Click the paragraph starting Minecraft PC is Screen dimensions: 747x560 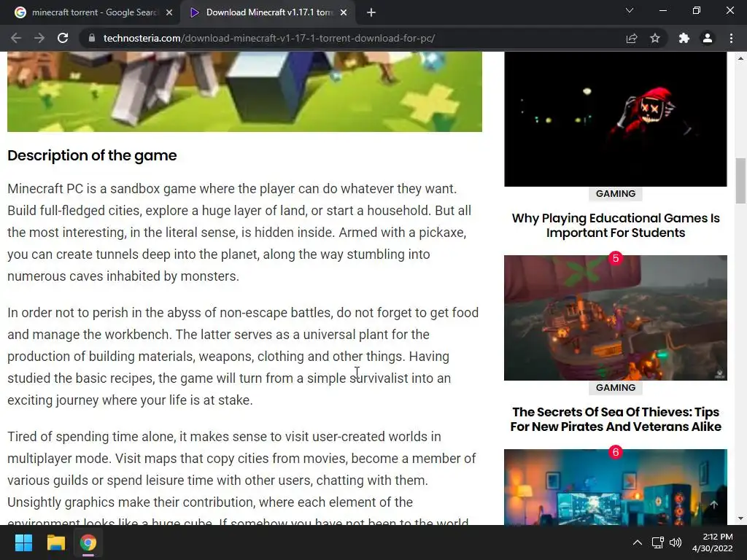(x=241, y=233)
